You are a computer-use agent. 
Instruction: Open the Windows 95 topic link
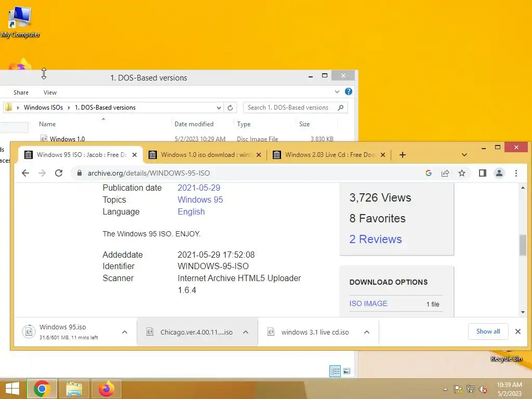pyautogui.click(x=200, y=199)
